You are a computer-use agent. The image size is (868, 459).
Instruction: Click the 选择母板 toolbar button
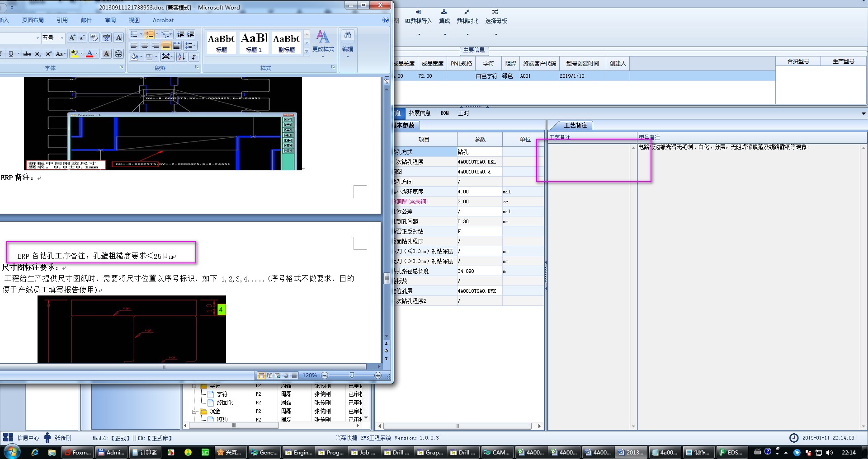(x=496, y=17)
